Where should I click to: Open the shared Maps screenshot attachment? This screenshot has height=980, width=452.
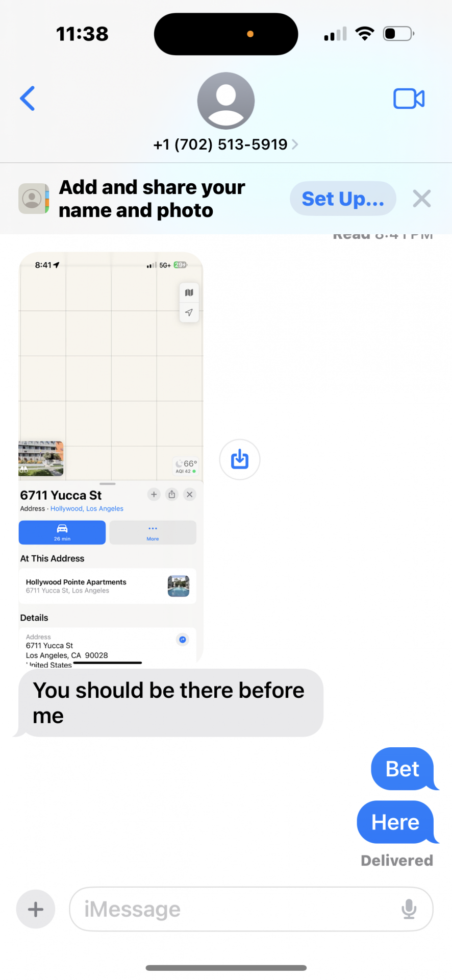[x=111, y=458]
